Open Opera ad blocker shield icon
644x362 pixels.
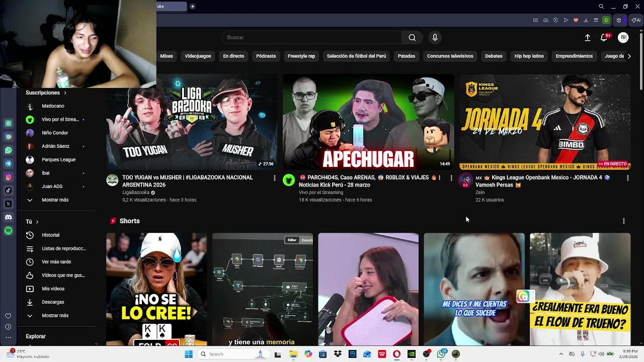[556, 20]
